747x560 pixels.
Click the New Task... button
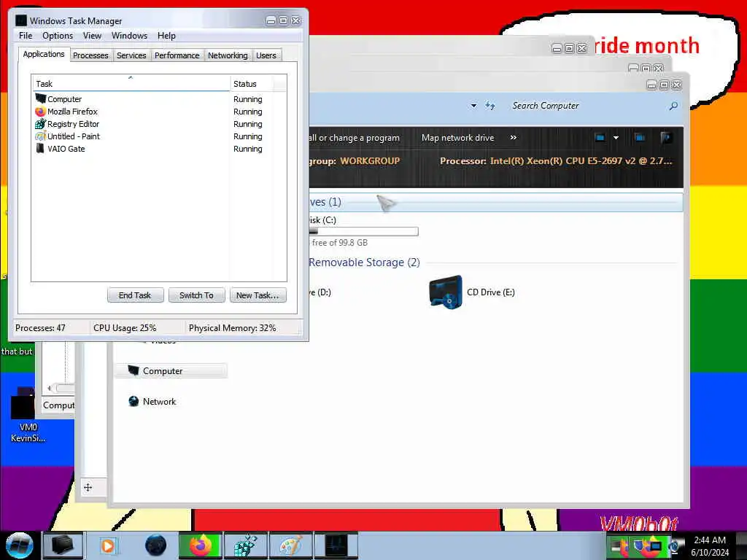[258, 295]
